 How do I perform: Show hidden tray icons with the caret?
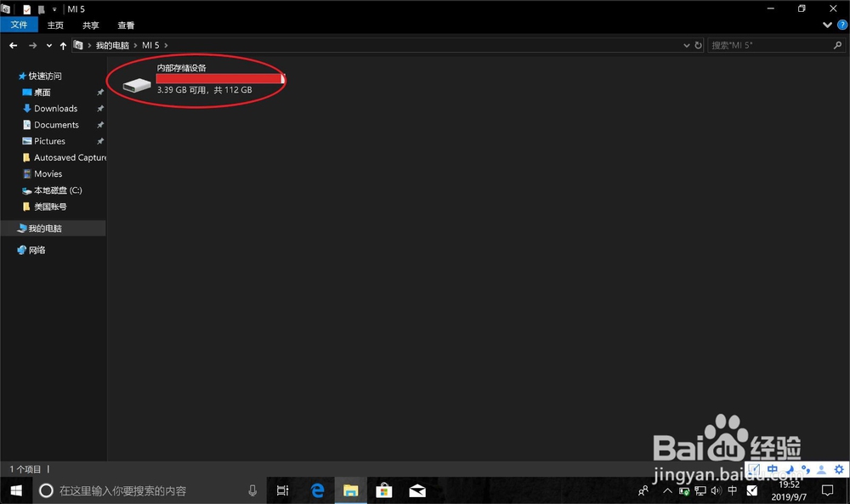coord(667,491)
